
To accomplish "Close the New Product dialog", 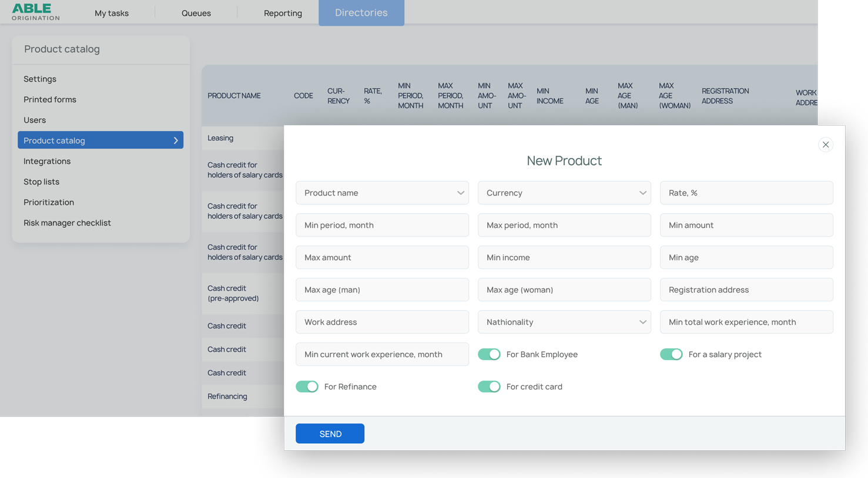I will pyautogui.click(x=825, y=144).
